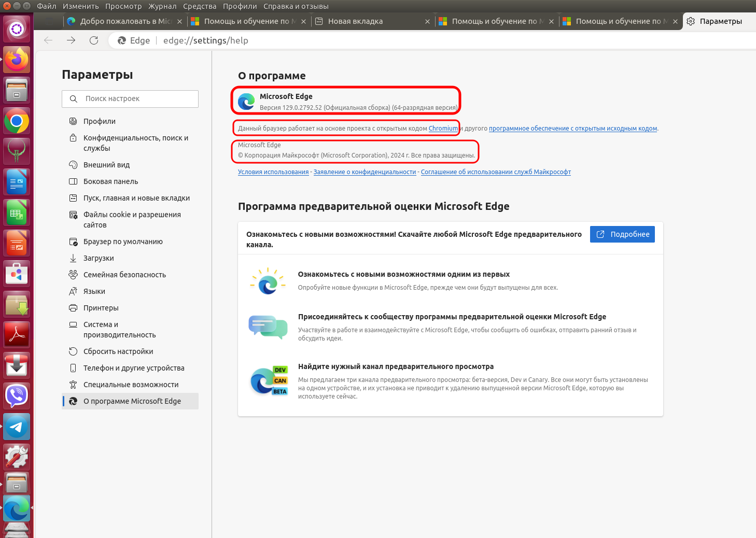Open Пуск, главная и новые вкладки settings
Image resolution: width=756 pixels, height=538 pixels.
[130, 198]
